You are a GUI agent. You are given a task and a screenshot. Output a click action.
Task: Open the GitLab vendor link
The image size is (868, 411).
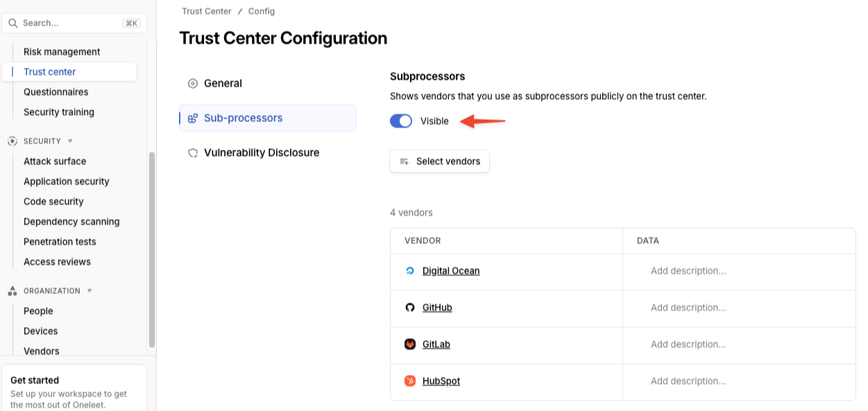436,344
